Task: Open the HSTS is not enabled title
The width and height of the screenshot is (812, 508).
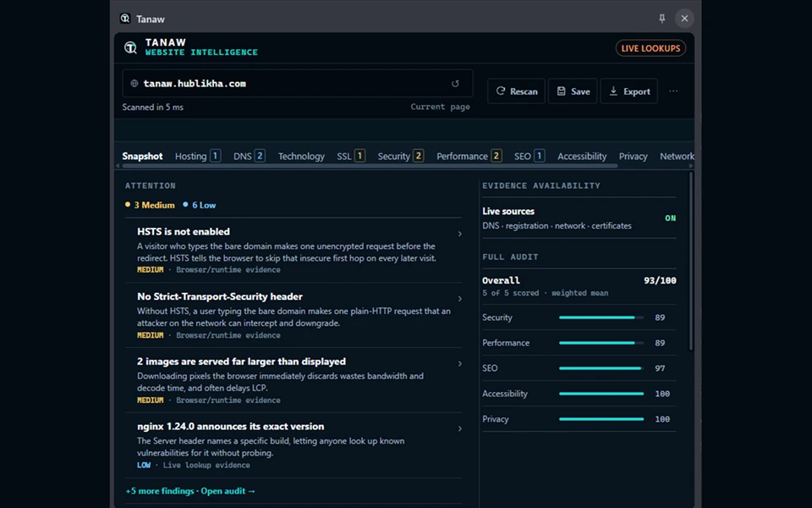Action: 184,232
